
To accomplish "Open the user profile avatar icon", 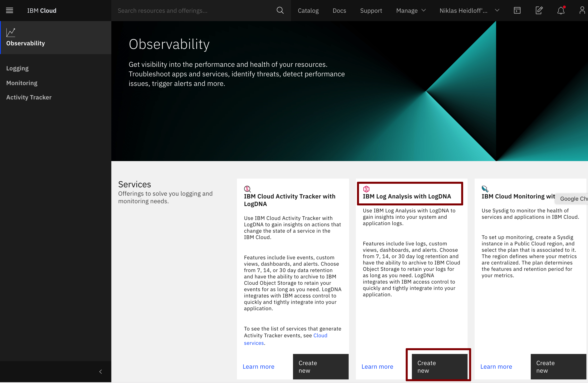I will click(582, 10).
